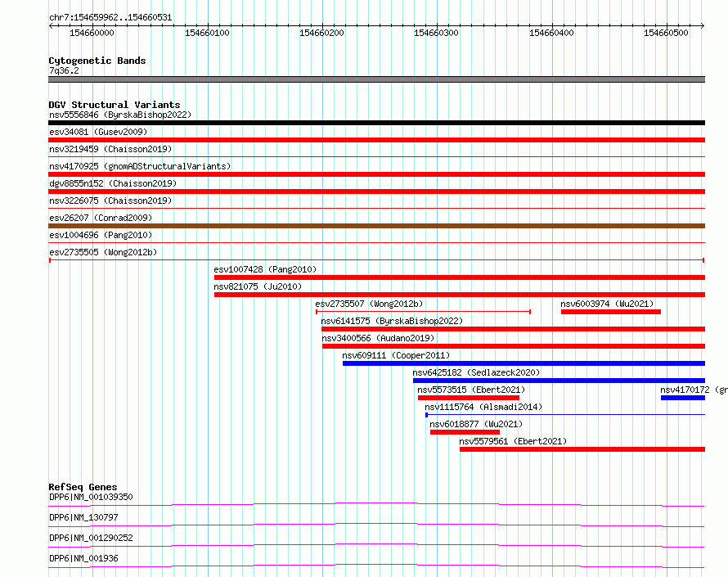Click the blue nsv609111 variant bar

point(524,363)
